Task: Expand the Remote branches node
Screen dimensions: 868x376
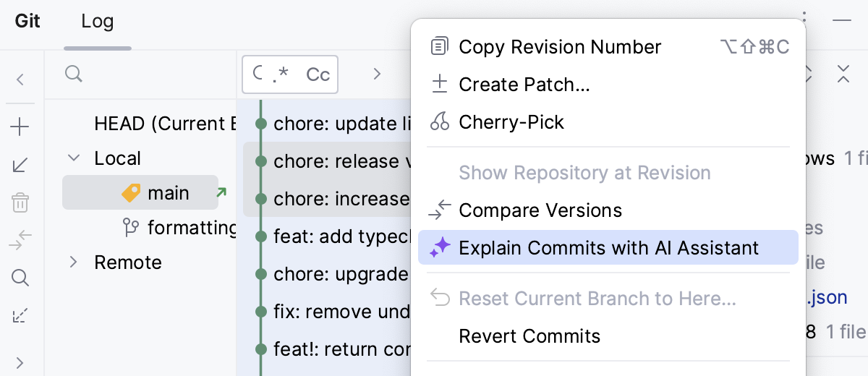Action: [x=74, y=262]
